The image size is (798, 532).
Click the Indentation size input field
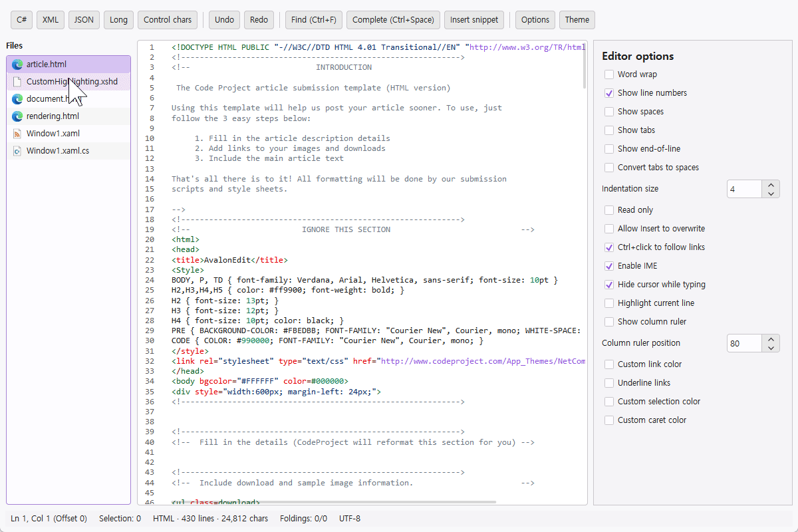[744, 189]
